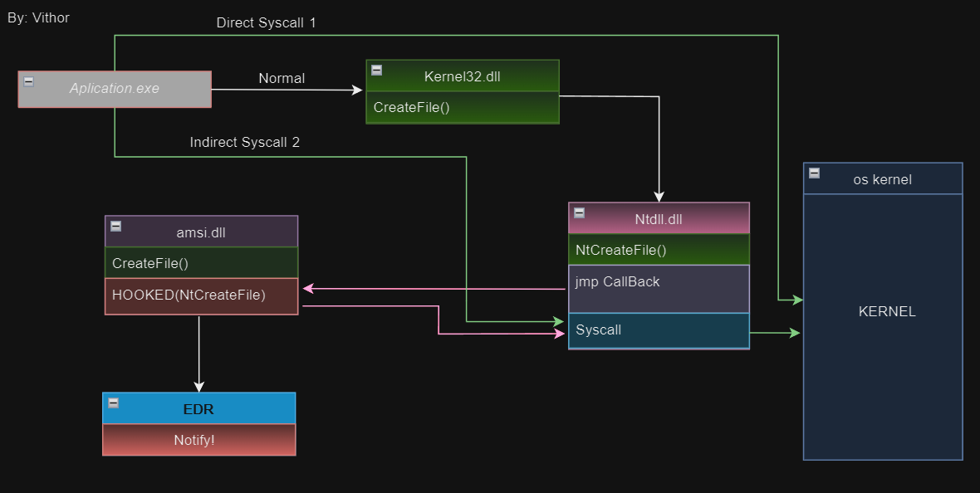Click the Ntdll.dll collapse icon

coord(580,213)
